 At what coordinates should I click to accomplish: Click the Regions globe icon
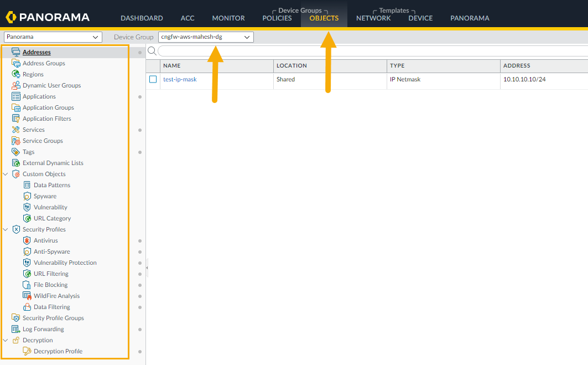click(x=16, y=74)
